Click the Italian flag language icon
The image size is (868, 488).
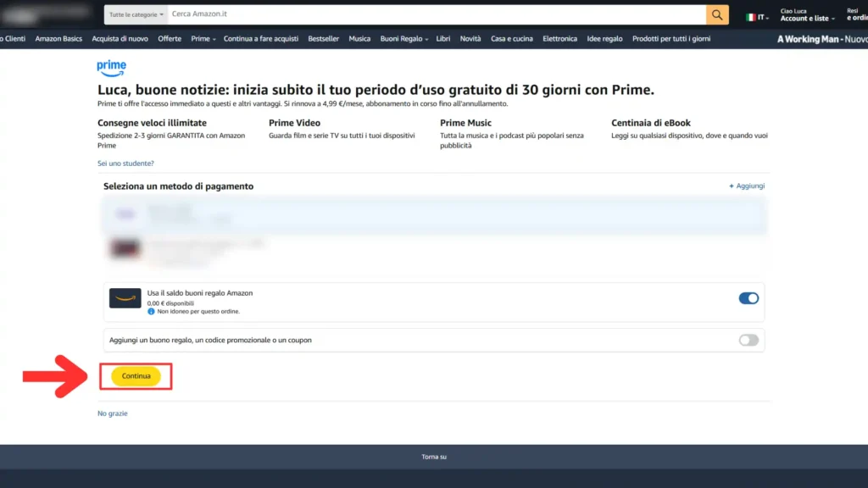click(751, 18)
